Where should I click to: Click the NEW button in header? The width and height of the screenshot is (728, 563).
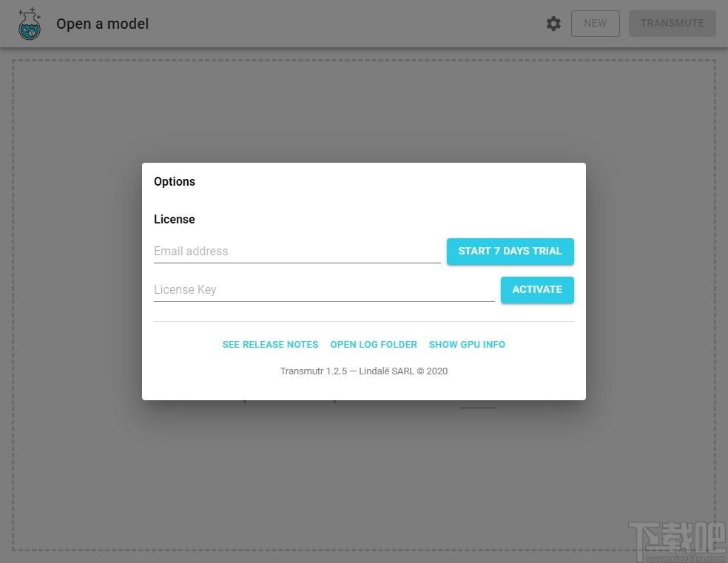(596, 23)
